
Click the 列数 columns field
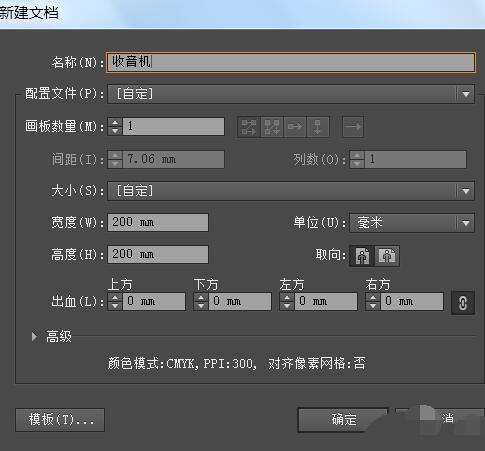click(415, 159)
